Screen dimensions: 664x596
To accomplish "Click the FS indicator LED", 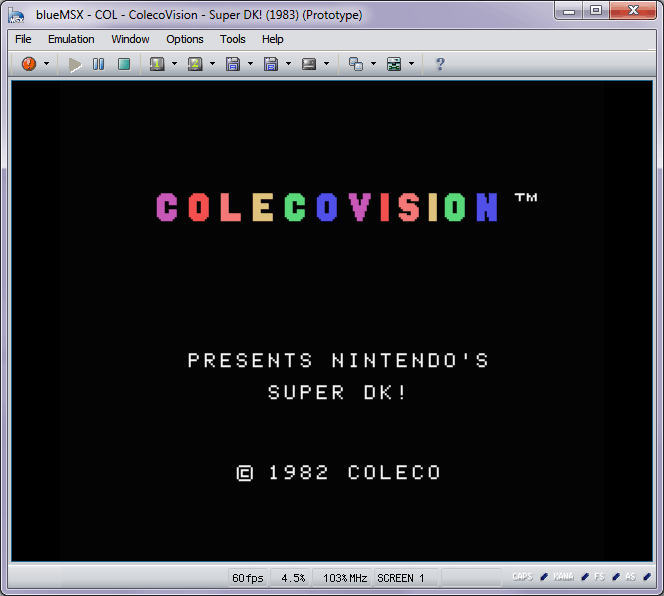I will click(x=616, y=577).
